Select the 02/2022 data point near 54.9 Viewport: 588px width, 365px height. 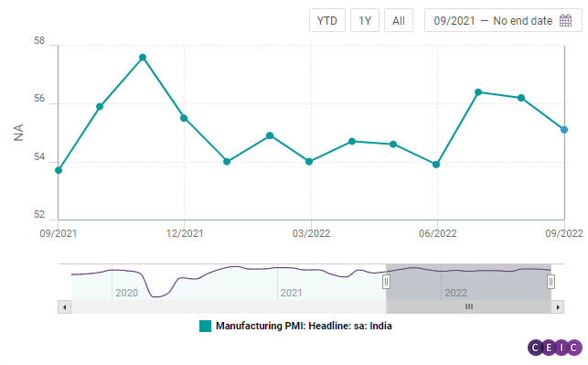click(x=270, y=135)
